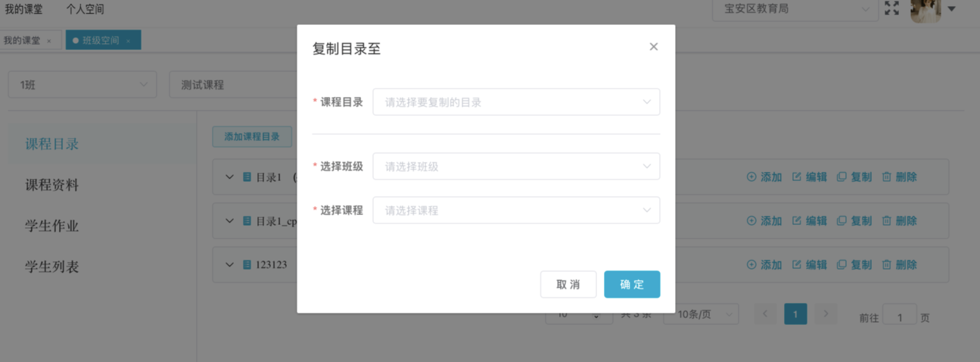980x362 pixels.
Task: Switch to 我的课堂 tab
Action: pyautogui.click(x=23, y=41)
